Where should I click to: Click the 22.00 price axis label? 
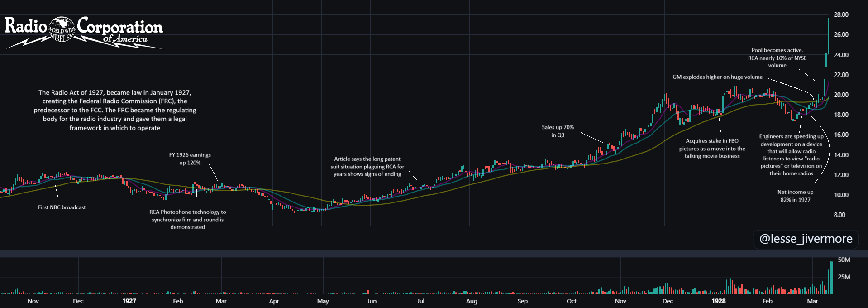841,75
